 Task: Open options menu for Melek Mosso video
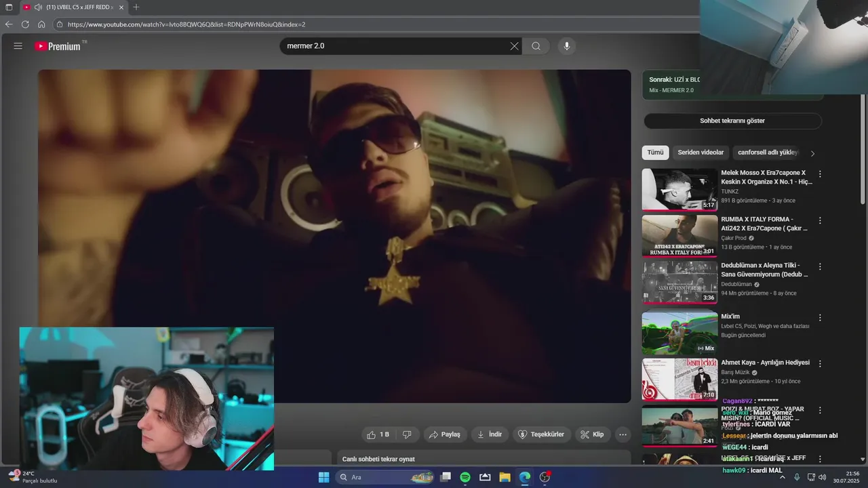coord(820,174)
